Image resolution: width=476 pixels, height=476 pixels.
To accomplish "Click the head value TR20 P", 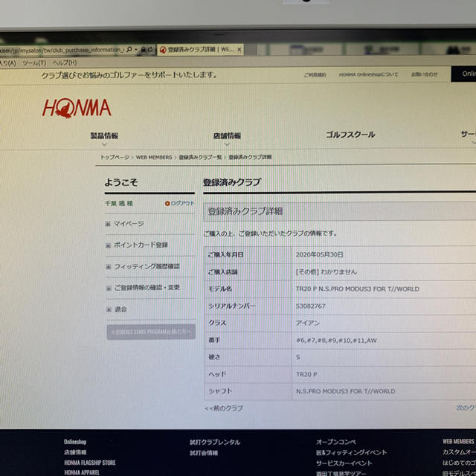I will (x=306, y=374).
